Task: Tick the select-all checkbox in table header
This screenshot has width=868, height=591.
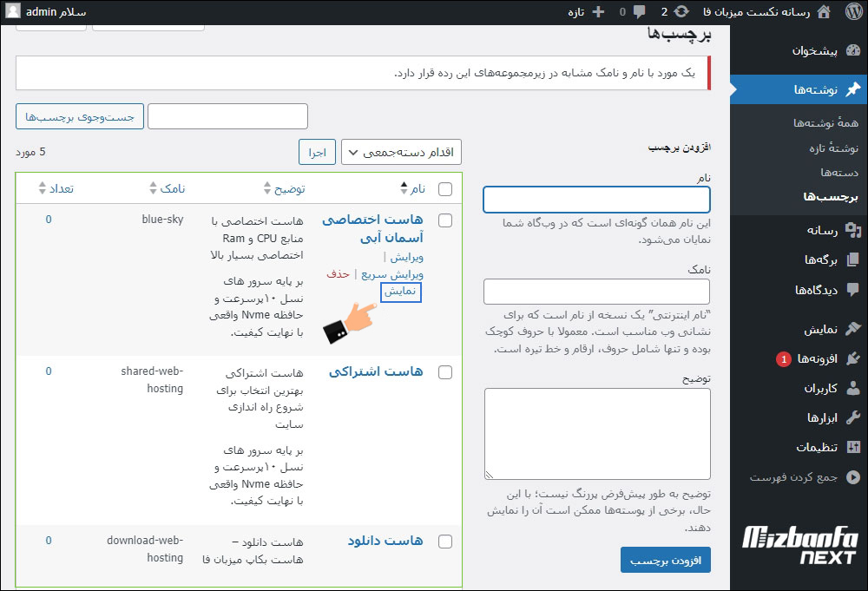Action: point(445,189)
